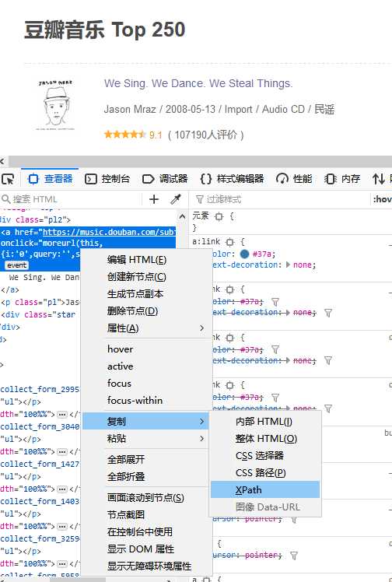
Task: Open the 内存 memory tab
Action: point(342,179)
